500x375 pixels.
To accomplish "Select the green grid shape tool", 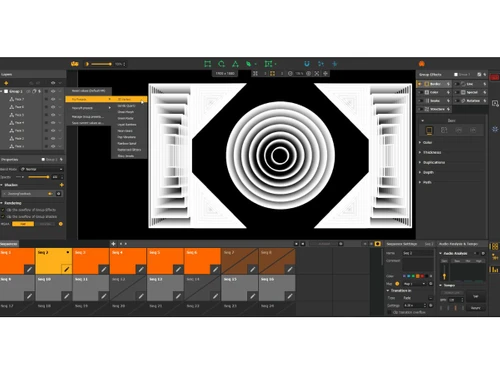I will click(268, 64).
